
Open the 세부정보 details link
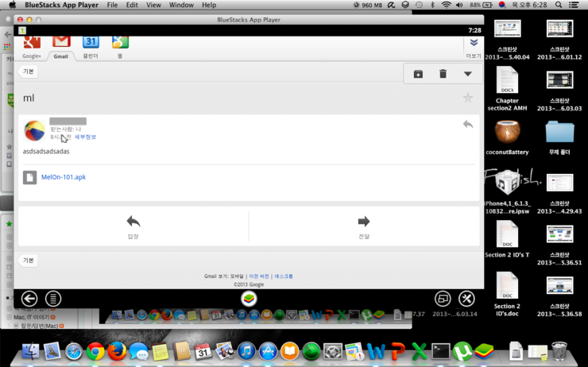point(85,137)
